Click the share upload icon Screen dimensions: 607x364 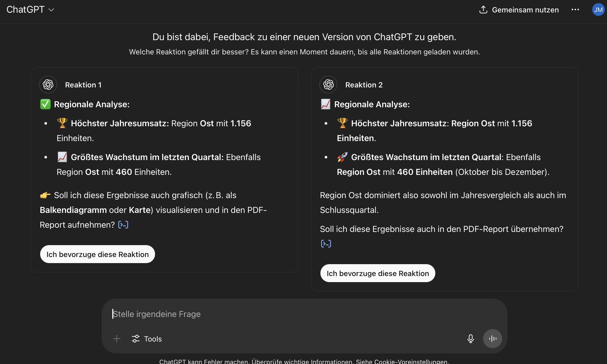click(483, 10)
